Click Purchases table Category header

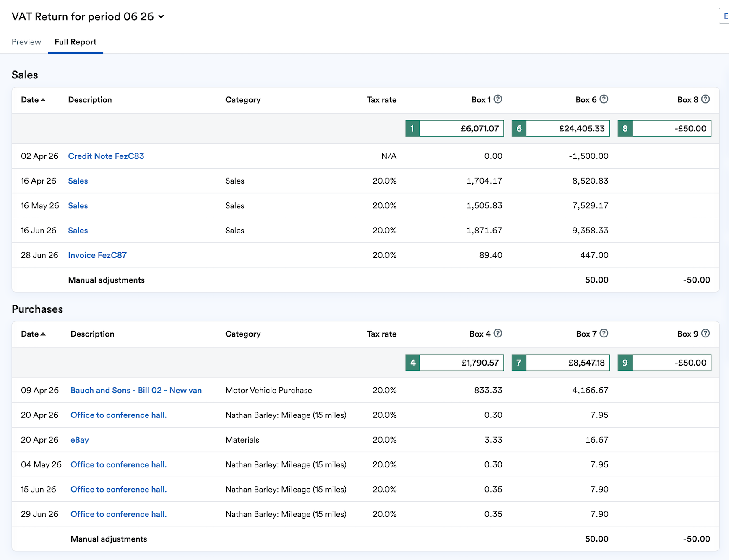point(243,334)
